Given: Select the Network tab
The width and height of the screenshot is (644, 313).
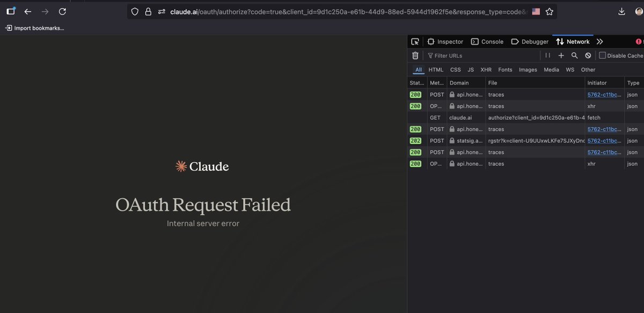Looking at the screenshot, I should [x=573, y=41].
